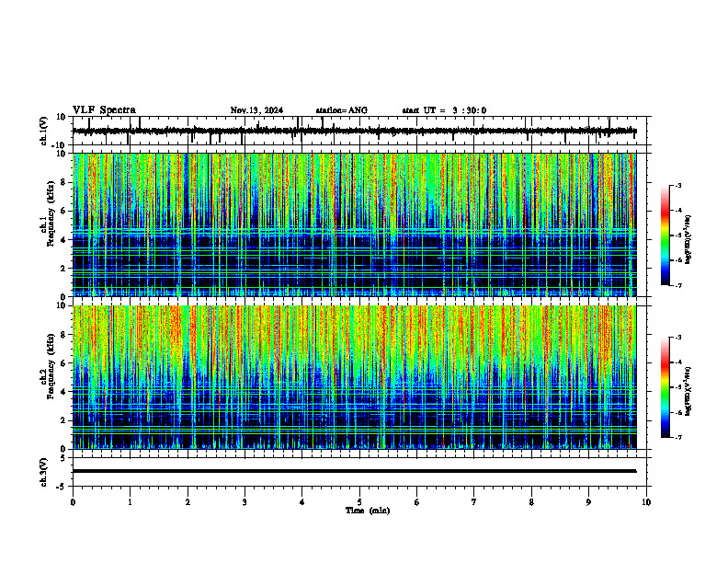Click time axis tick label '4' at bottom
This screenshot has height=563, width=728.
pos(302,502)
